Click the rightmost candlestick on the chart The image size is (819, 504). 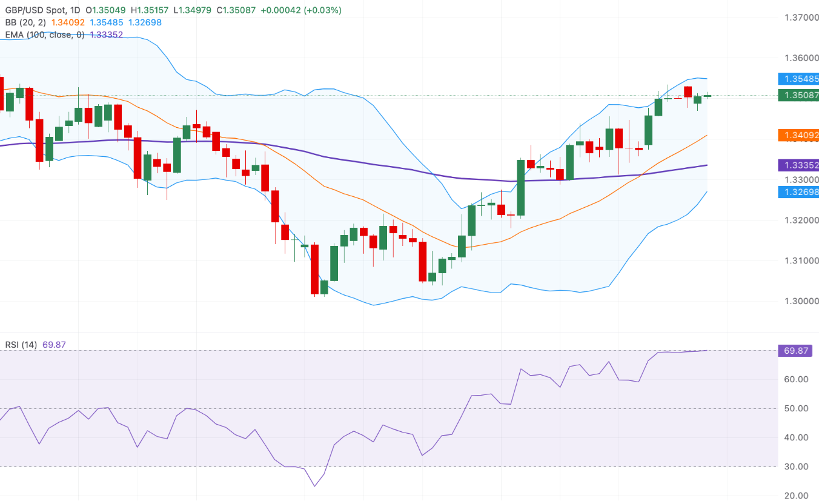[x=707, y=96]
